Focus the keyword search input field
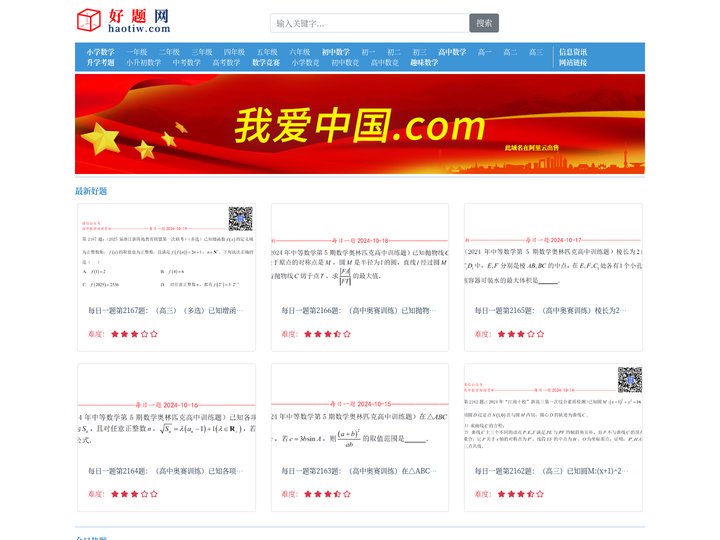 pyautogui.click(x=370, y=23)
